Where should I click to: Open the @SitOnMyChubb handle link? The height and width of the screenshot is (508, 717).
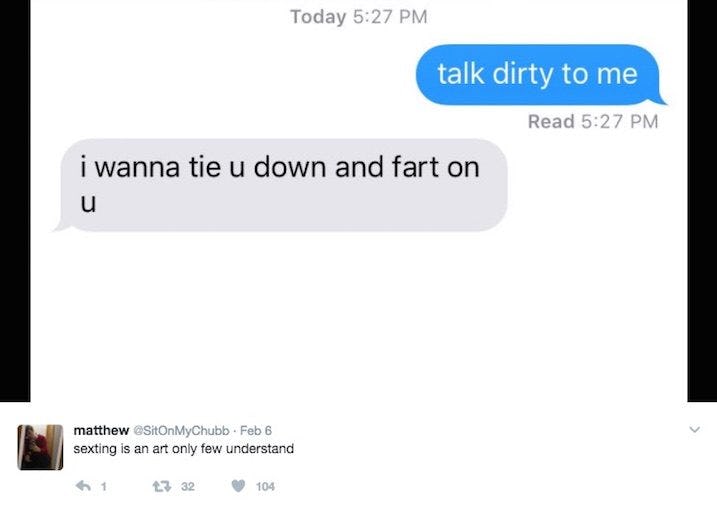click(181, 430)
